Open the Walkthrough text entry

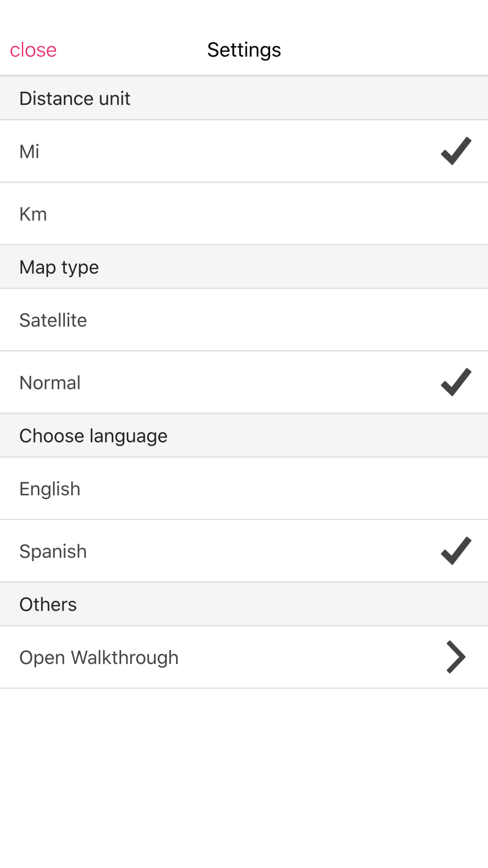click(99, 657)
